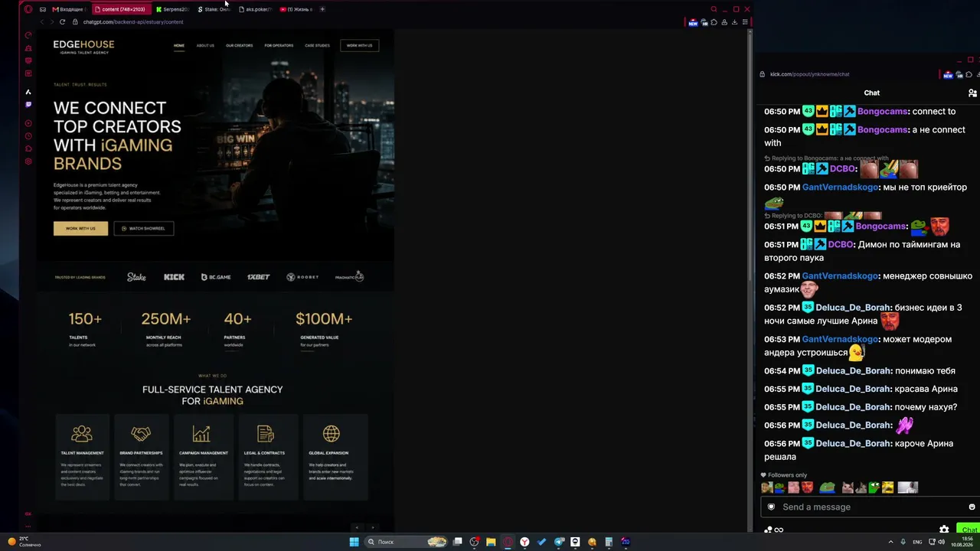This screenshot has width=980, height=551.
Task: Open the Brand Partnerships service card
Action: tap(141, 457)
